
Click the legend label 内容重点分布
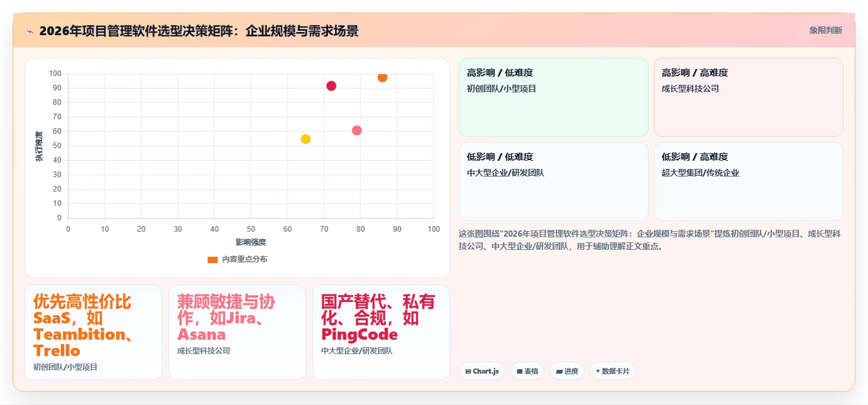pos(244,259)
